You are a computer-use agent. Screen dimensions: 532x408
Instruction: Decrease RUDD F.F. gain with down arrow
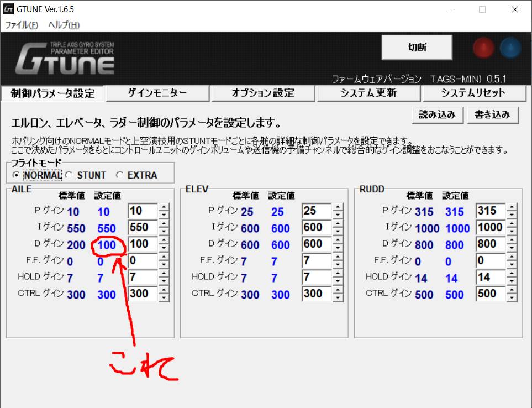coord(512,264)
